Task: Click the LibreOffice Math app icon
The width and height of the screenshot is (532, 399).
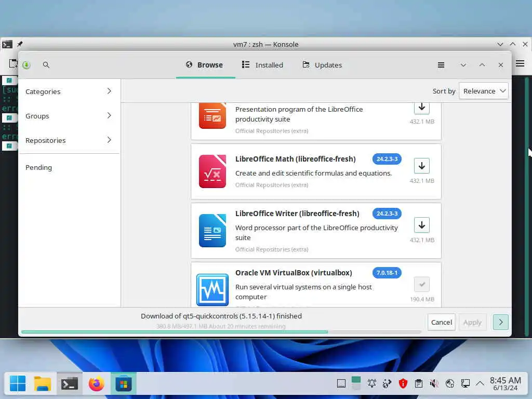Action: pos(212,171)
